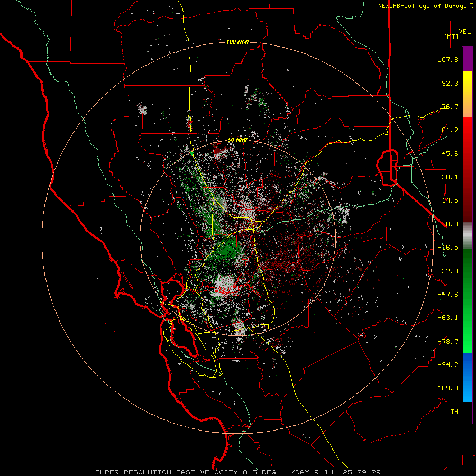Click the VEL color scale title

point(464,32)
